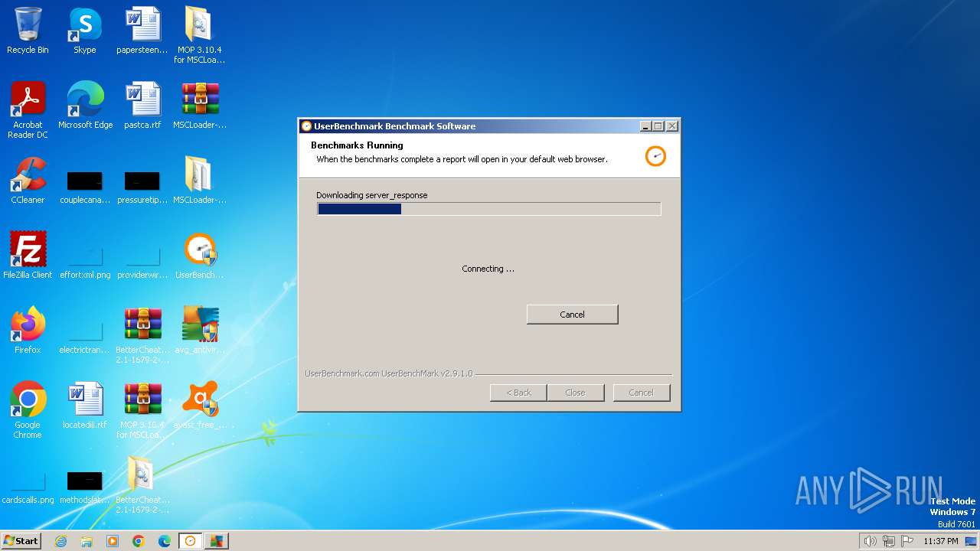Select the MOP 3.10.4 WinRAR archive icon
Screen dimensions: 980x551
[x=142, y=409]
